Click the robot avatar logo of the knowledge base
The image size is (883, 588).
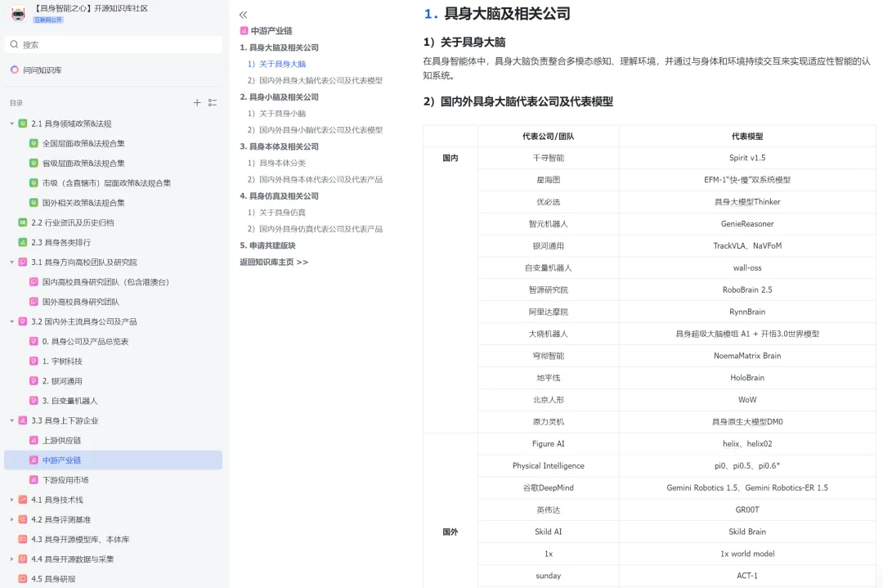click(x=18, y=14)
